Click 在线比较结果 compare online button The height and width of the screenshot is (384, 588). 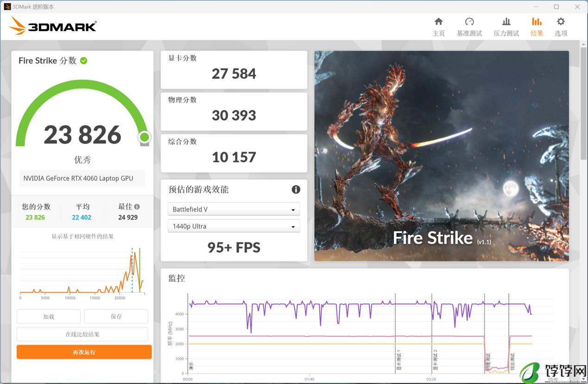tap(82, 334)
